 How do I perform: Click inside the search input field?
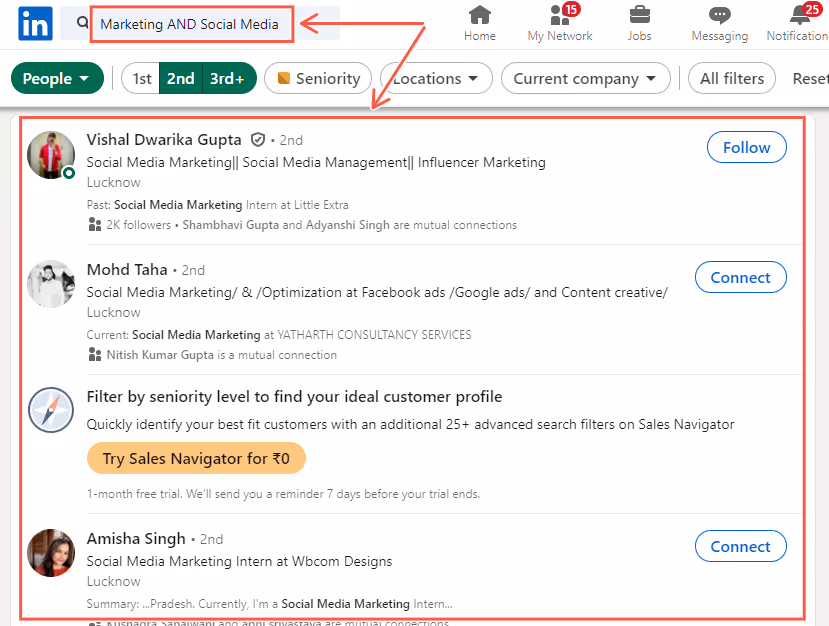coord(190,23)
